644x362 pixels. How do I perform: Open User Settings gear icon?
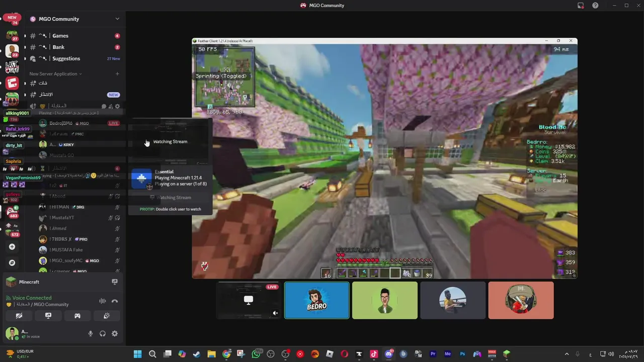pyautogui.click(x=115, y=333)
